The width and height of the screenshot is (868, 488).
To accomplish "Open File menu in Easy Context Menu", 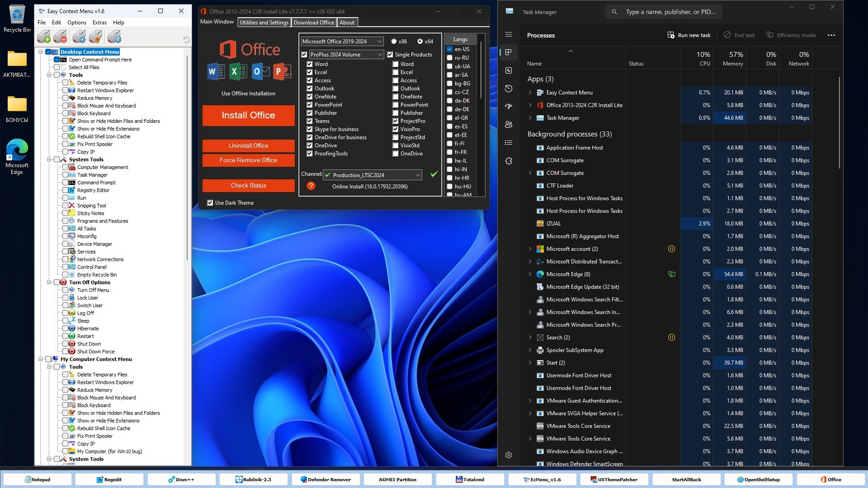I will [x=42, y=23].
